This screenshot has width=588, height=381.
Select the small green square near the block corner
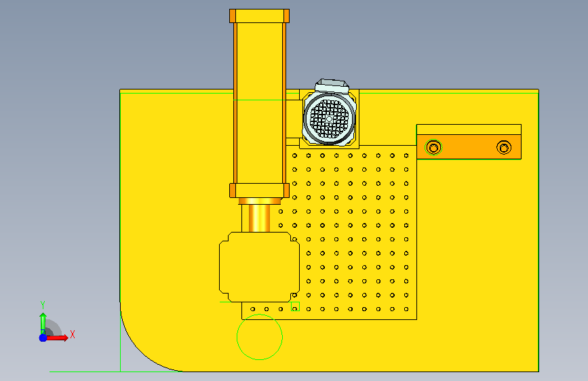click(295, 306)
